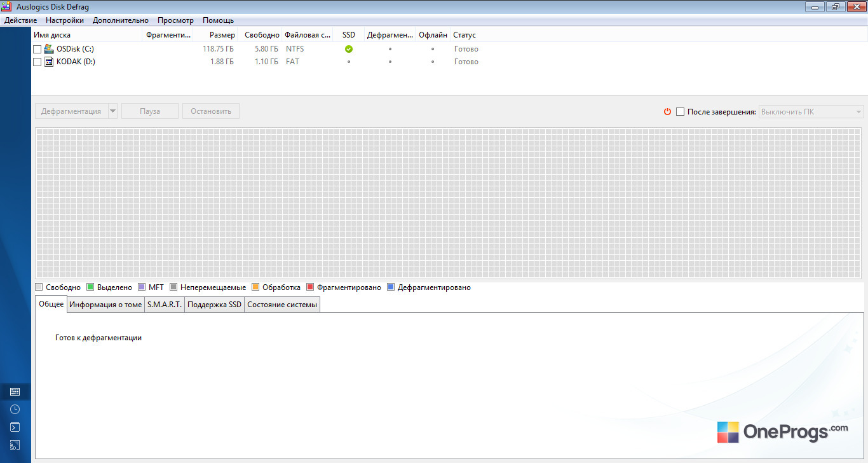868x463 pixels.
Task: Select the Состояние системы tab
Action: tap(282, 305)
